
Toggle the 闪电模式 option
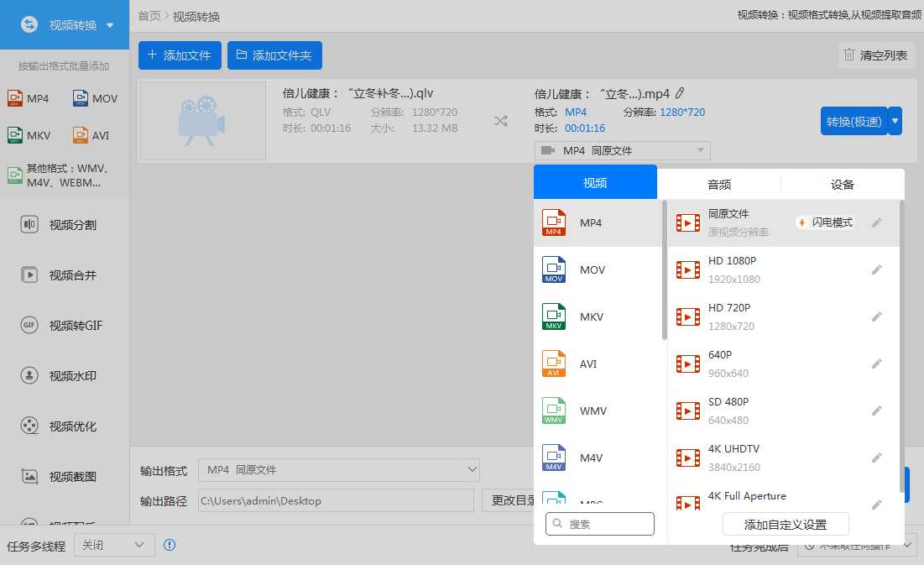point(825,222)
